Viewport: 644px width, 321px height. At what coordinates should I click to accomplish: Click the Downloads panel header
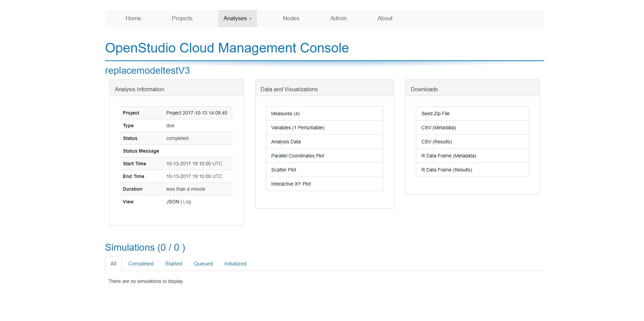click(x=472, y=88)
